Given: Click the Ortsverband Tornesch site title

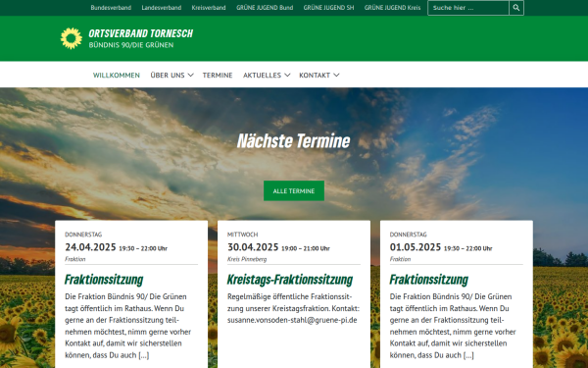Looking at the screenshot, I should tap(140, 33).
